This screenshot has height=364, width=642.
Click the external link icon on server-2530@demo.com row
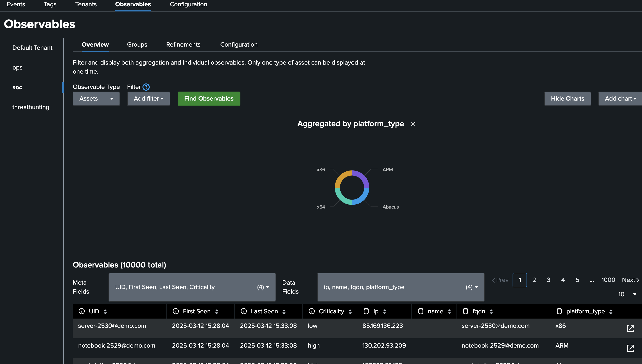click(x=631, y=328)
